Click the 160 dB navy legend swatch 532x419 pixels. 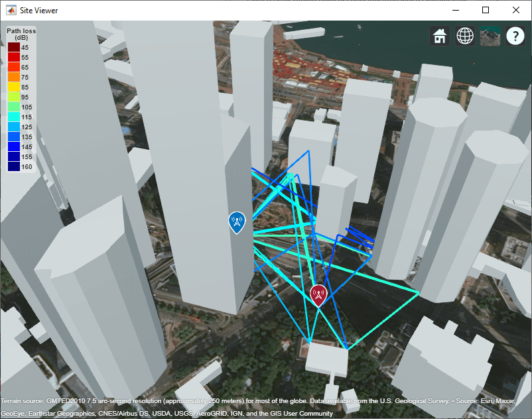click(x=14, y=166)
